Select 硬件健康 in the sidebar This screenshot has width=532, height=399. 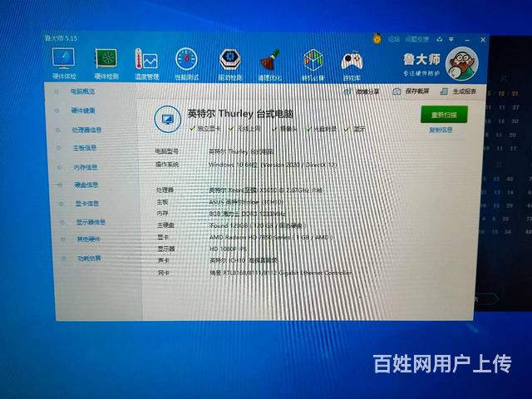(83, 111)
